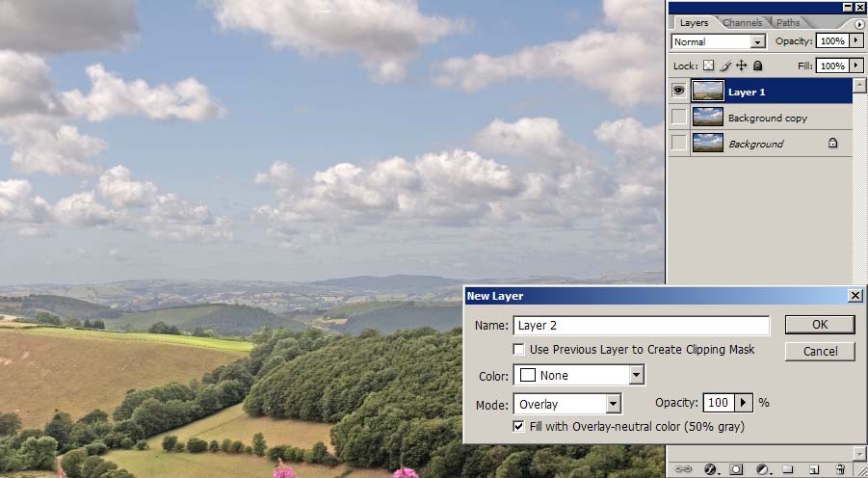The width and height of the screenshot is (868, 478).
Task: Uncheck Fill with Overlay-neutral color checkbox
Action: pyautogui.click(x=518, y=427)
